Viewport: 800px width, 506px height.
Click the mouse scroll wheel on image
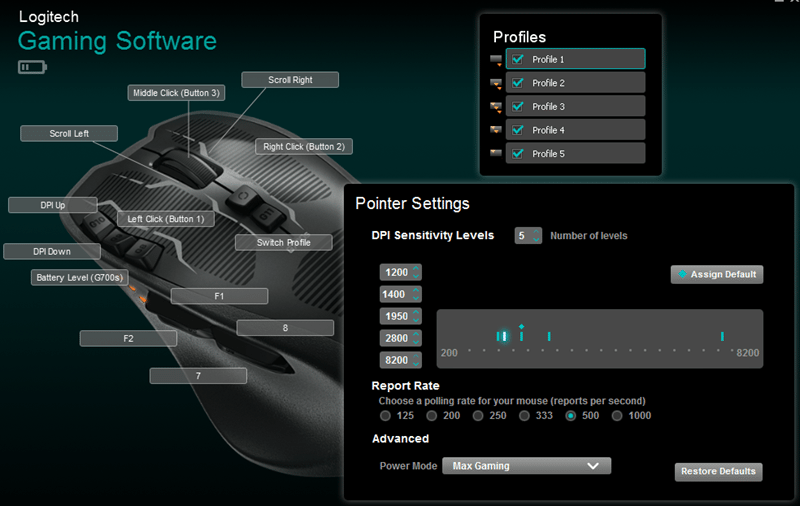click(186, 167)
